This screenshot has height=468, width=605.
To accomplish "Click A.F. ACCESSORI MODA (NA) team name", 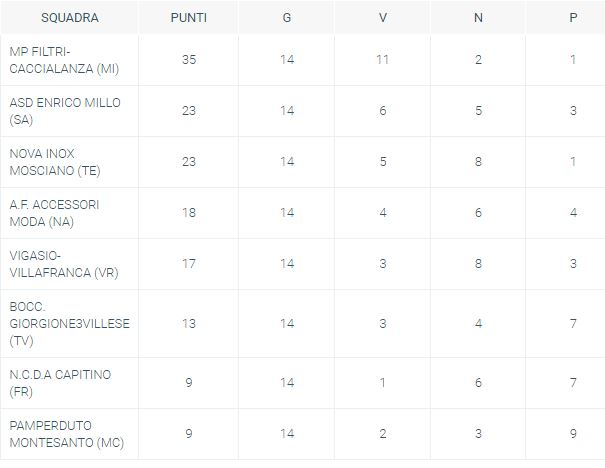I will (54, 213).
